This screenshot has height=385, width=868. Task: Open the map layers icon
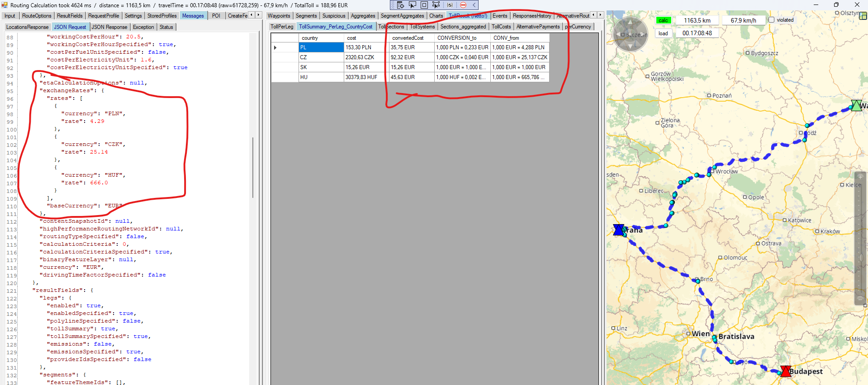(x=863, y=16)
